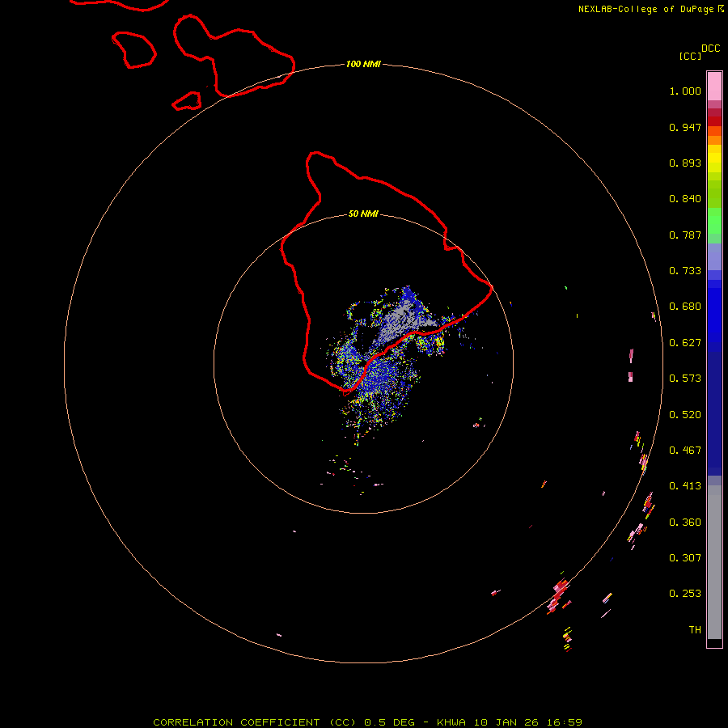Click the TH threshold label

[695, 630]
